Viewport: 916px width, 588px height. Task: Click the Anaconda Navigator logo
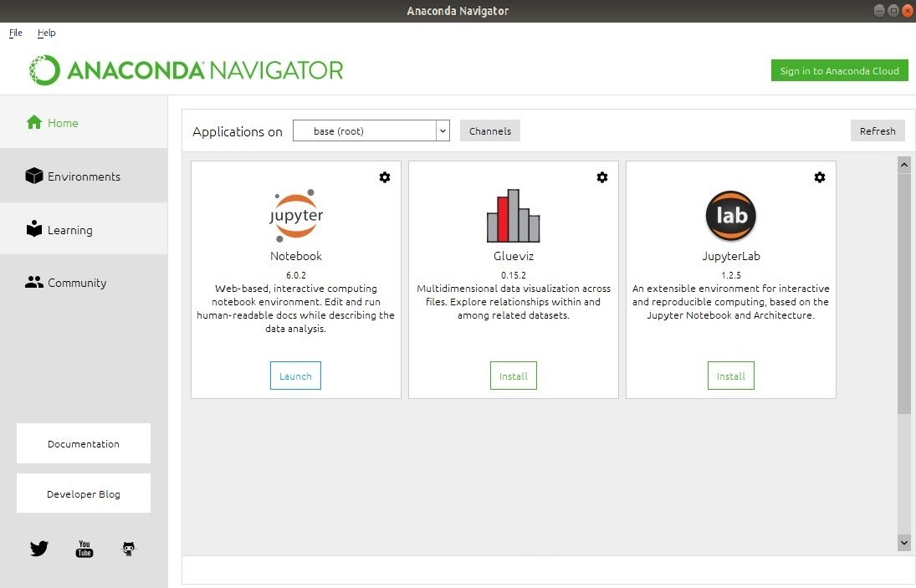[187, 70]
